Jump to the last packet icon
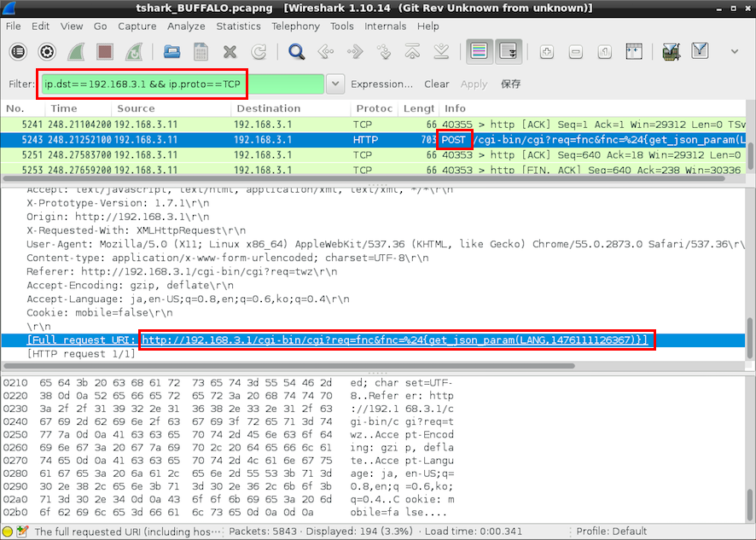The width and height of the screenshot is (756, 540). click(441, 51)
